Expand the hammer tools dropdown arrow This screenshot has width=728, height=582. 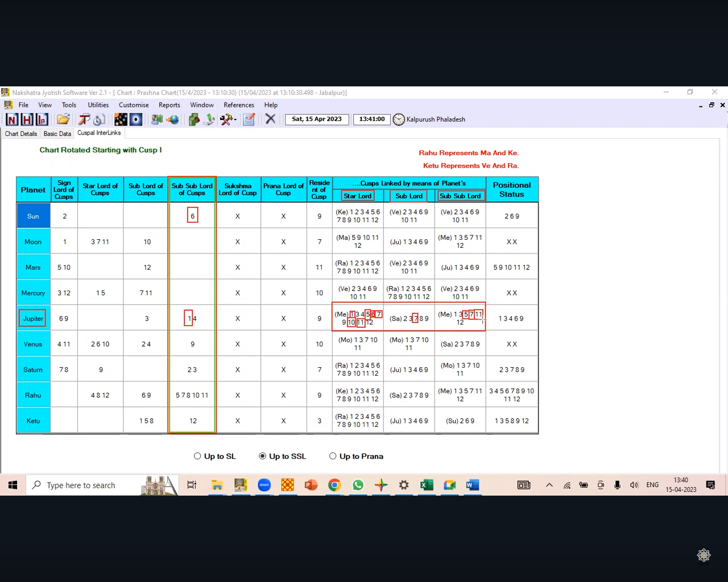pos(235,120)
